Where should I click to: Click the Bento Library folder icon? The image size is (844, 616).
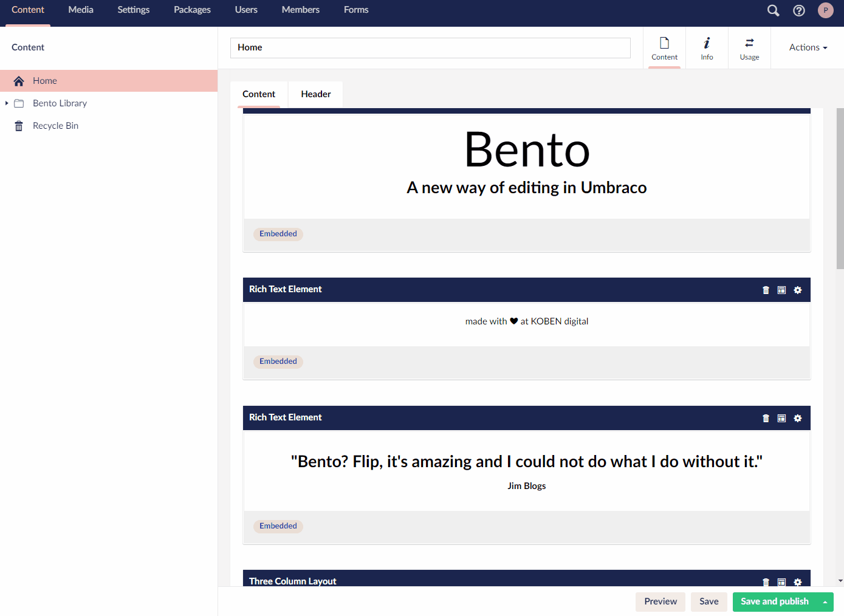(x=19, y=103)
